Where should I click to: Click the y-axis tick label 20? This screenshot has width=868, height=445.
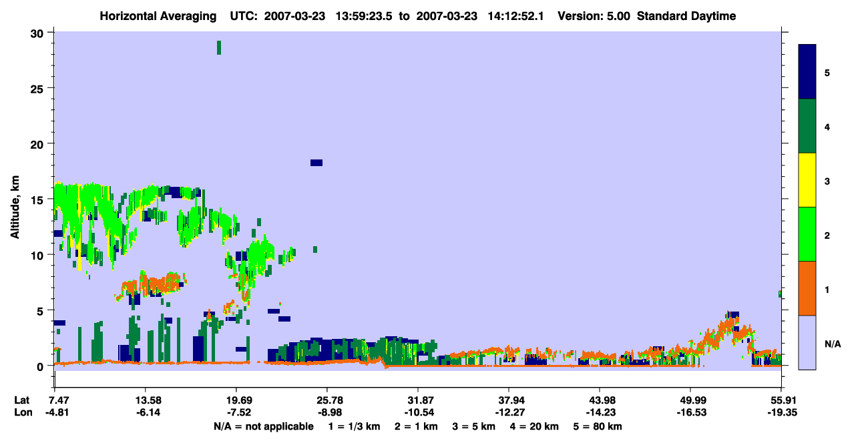38,144
